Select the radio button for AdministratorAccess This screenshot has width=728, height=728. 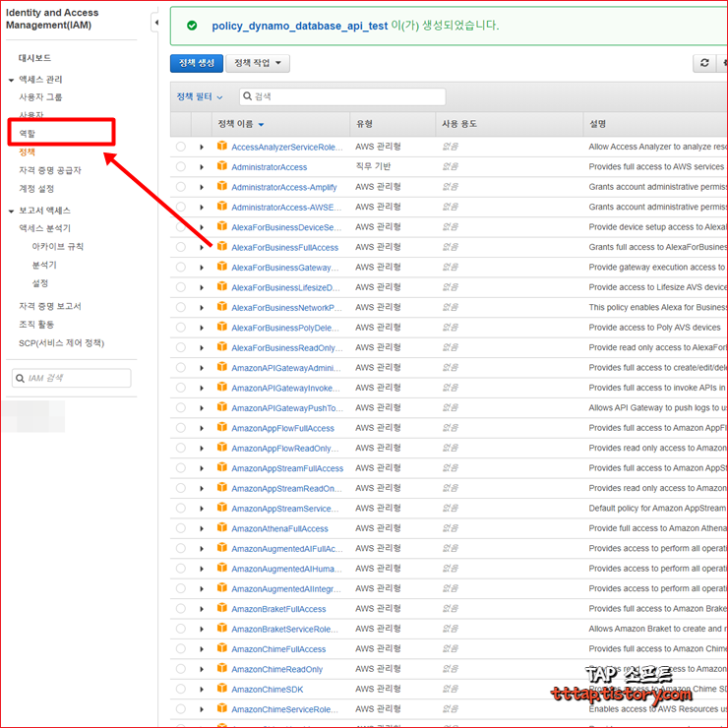click(x=181, y=166)
